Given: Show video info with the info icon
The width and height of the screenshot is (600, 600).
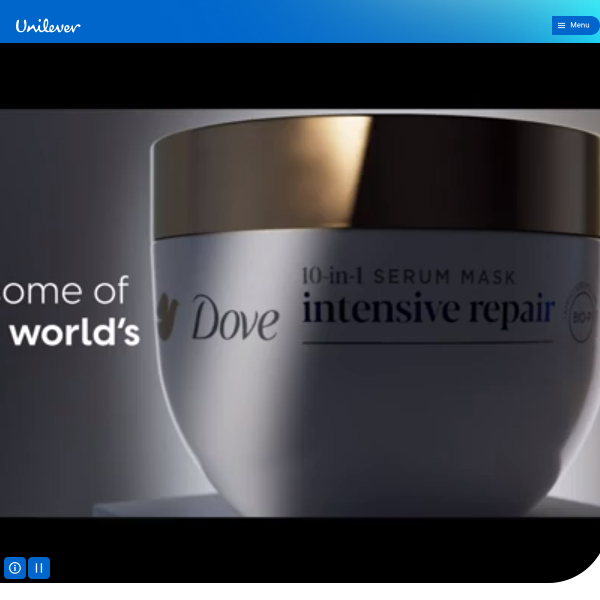Looking at the screenshot, I should coord(15,568).
